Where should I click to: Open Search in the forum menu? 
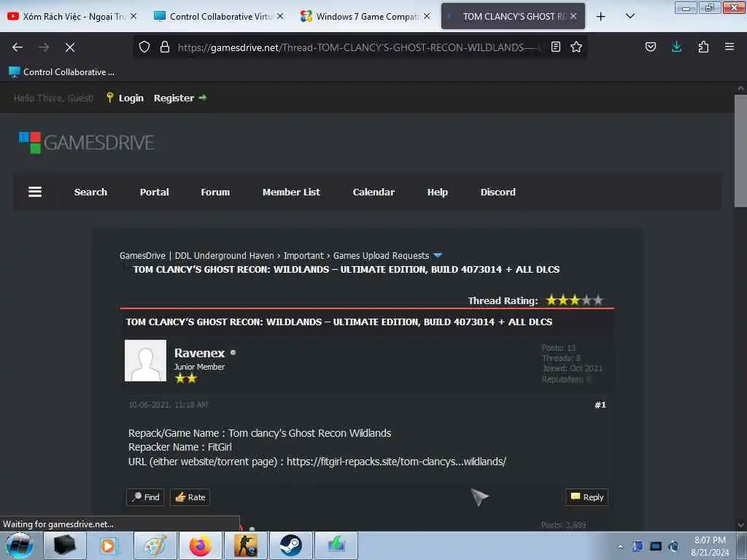90,192
